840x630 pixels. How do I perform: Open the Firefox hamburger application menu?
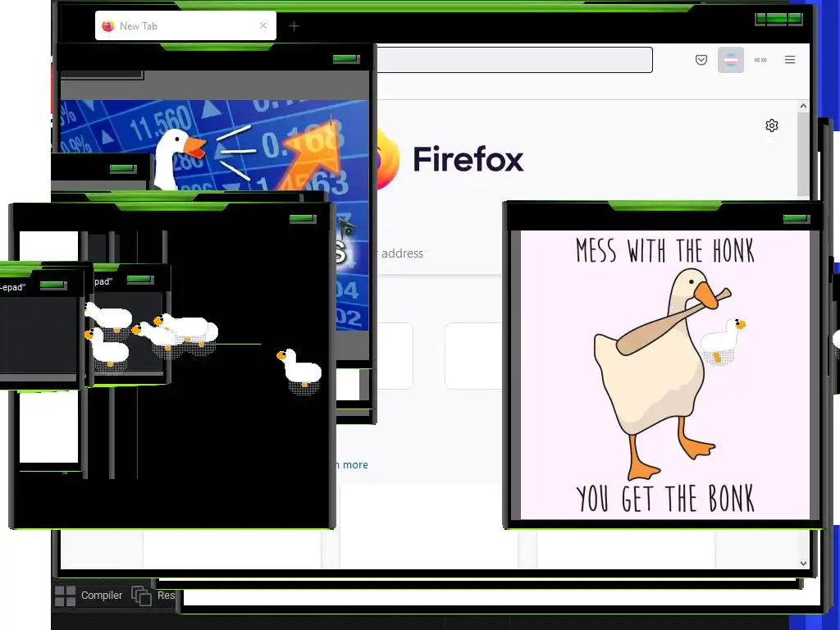click(x=790, y=59)
